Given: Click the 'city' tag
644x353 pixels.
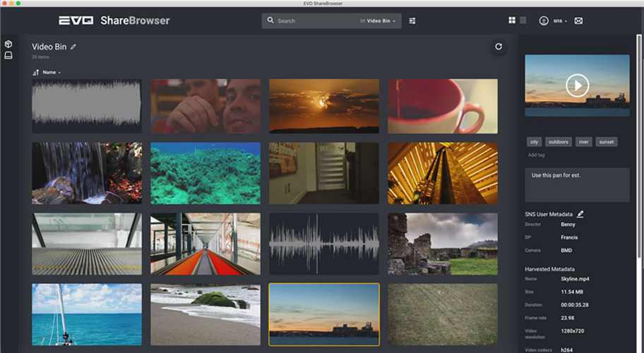Looking at the screenshot, I should pos(535,142).
